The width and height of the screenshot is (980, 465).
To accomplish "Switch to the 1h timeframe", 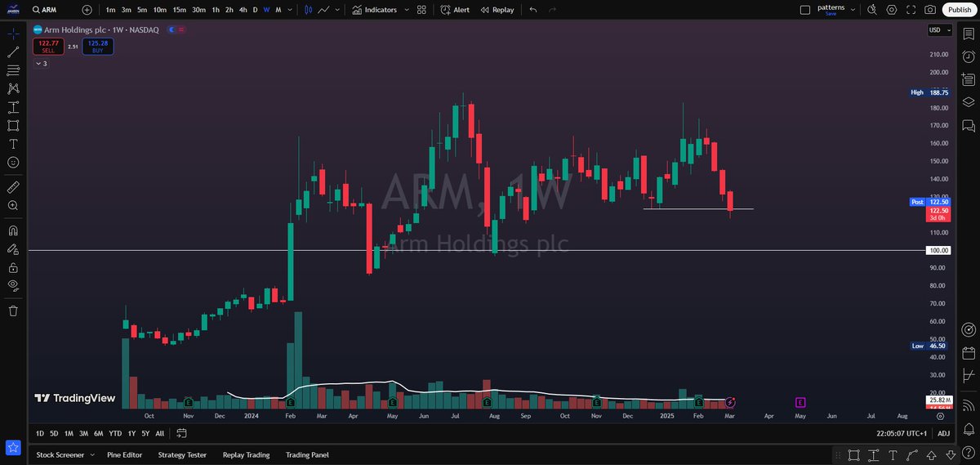I will [x=216, y=10].
